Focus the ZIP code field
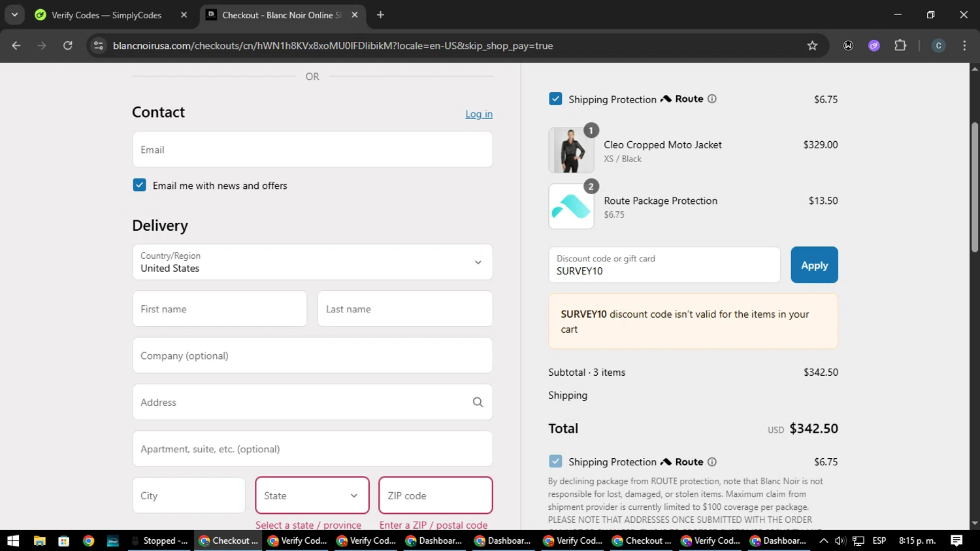Screen dimensions: 980x551 tap(436, 495)
